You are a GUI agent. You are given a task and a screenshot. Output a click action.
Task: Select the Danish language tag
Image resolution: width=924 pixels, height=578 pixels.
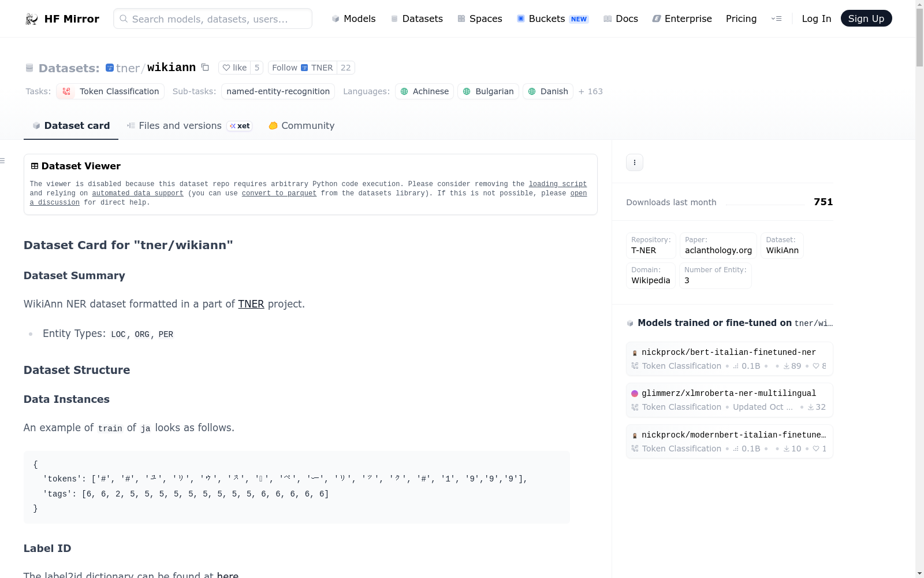point(548,91)
